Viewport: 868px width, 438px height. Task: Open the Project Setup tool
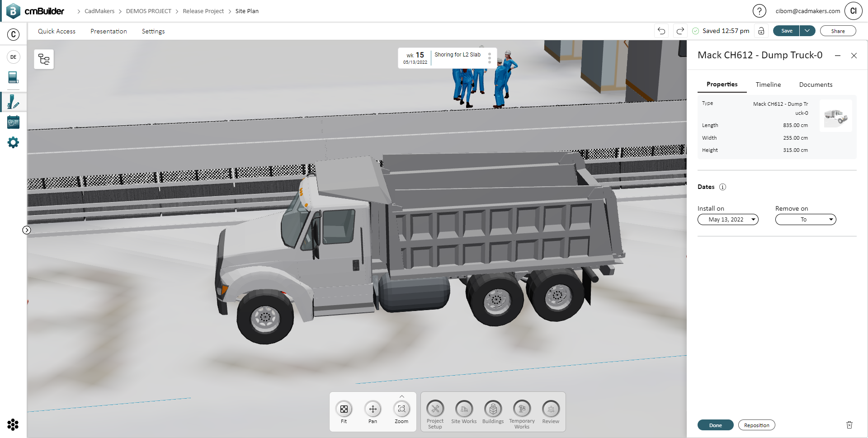435,414
